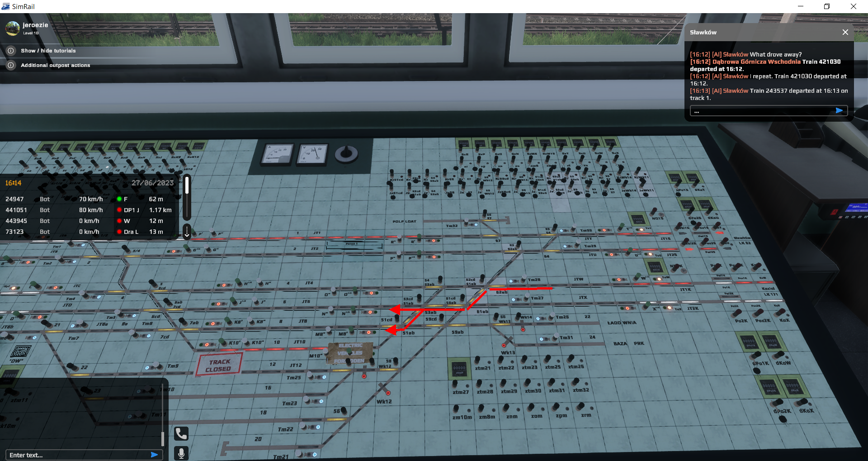Activate the microphone voice icon
The width and height of the screenshot is (868, 461).
pos(181,453)
